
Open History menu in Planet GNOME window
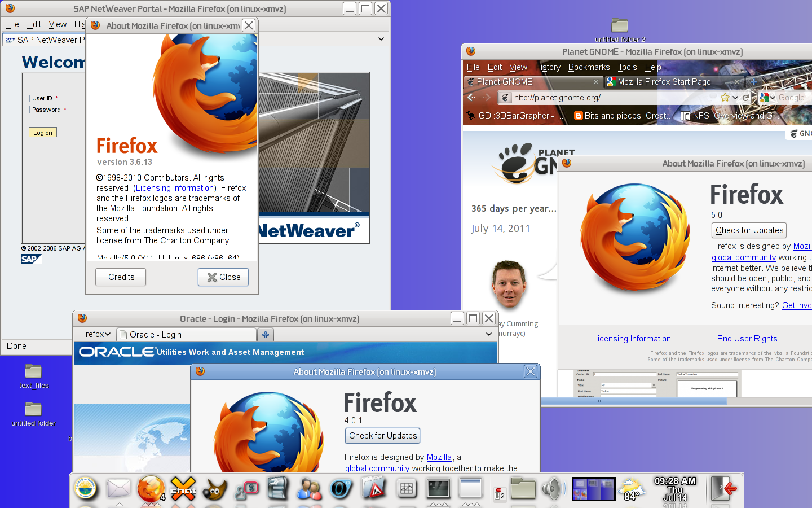[548, 67]
